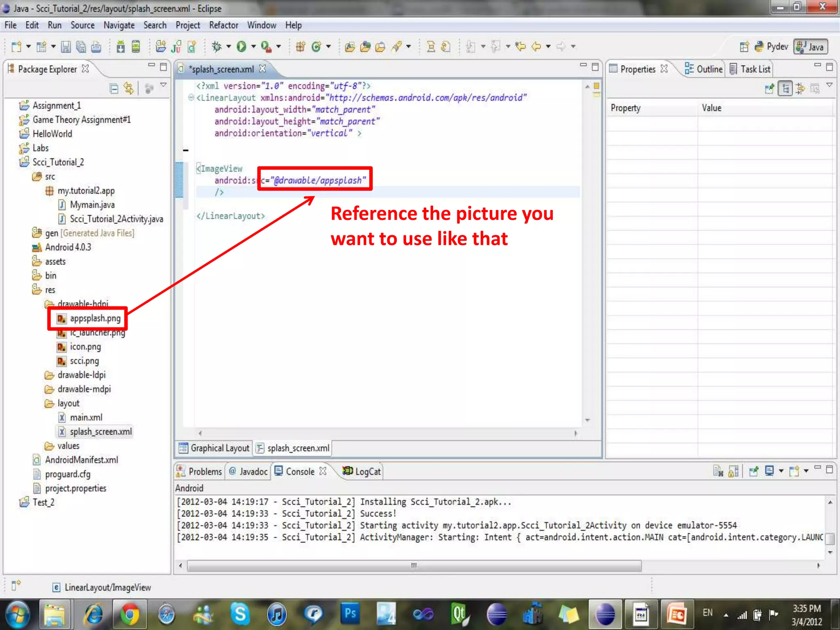This screenshot has width=840, height=630.
Task: Switch to the Pydev perspective
Action: point(772,47)
